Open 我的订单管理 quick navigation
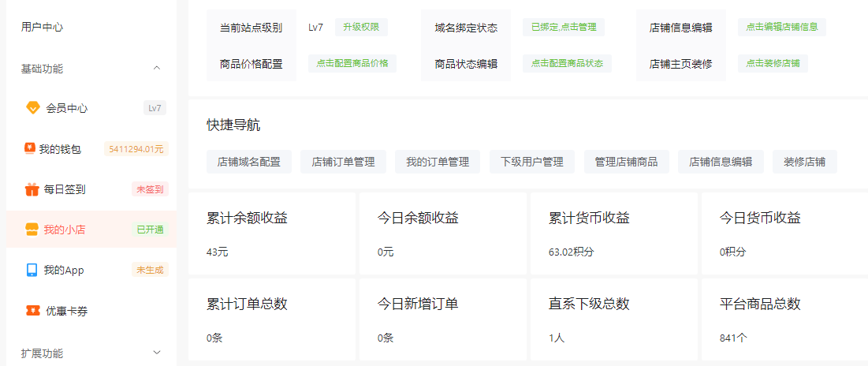Viewport: 868px width, 366px height. tap(438, 162)
